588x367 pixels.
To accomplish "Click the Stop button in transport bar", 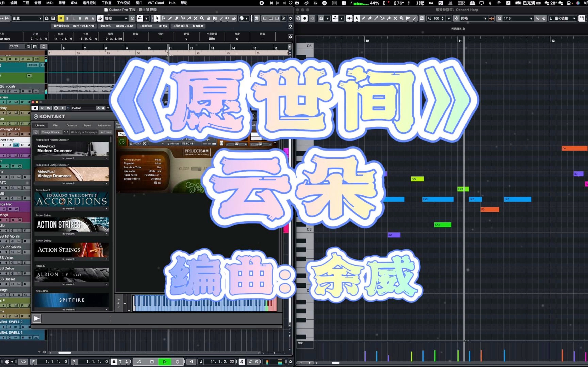I will (152, 361).
